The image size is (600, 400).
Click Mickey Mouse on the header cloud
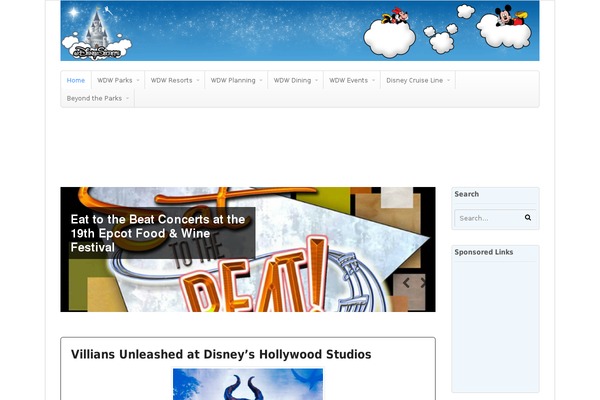point(511,16)
